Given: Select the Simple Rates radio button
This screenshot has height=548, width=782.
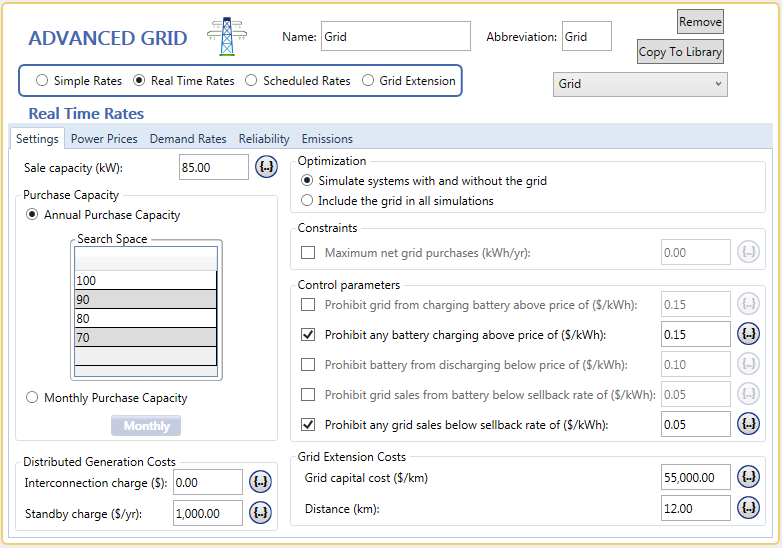Looking at the screenshot, I should tap(42, 80).
